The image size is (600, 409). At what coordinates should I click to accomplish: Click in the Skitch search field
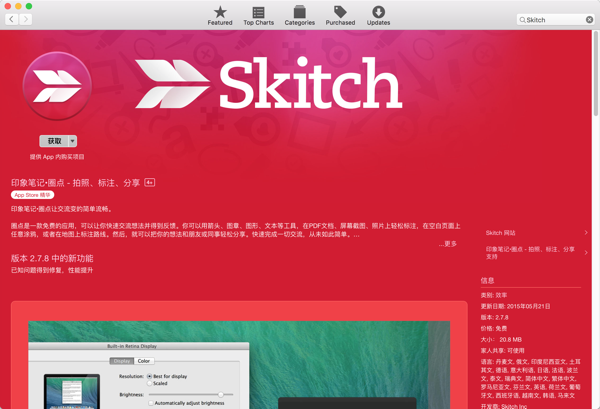click(555, 20)
